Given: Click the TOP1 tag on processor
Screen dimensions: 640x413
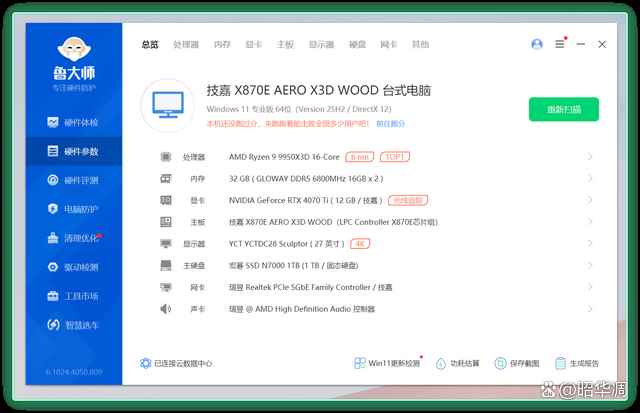Looking at the screenshot, I should 395,157.
